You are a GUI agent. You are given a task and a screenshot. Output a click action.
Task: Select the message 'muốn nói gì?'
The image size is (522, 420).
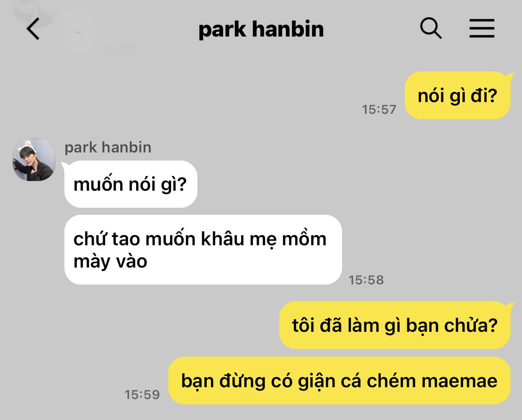[x=131, y=184]
